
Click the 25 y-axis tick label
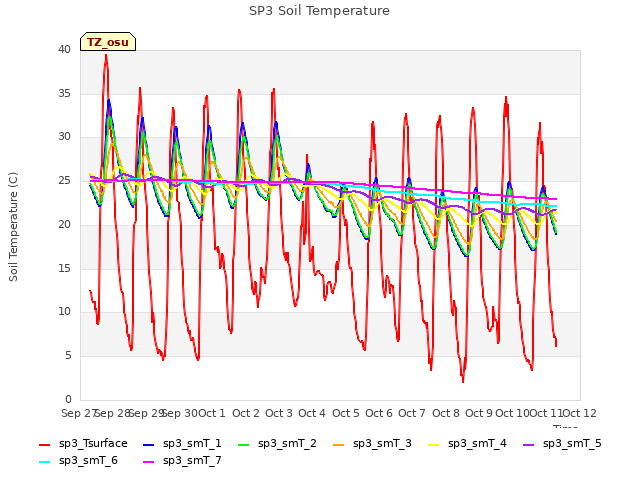point(64,181)
